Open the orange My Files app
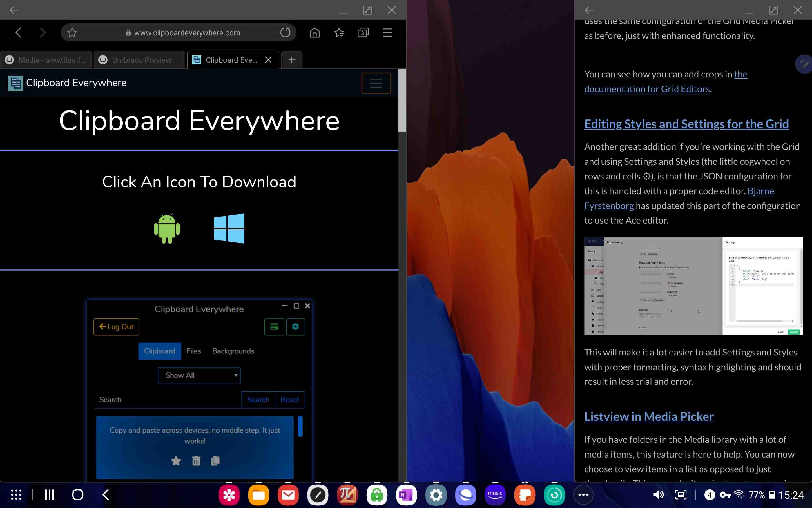 [x=259, y=495]
